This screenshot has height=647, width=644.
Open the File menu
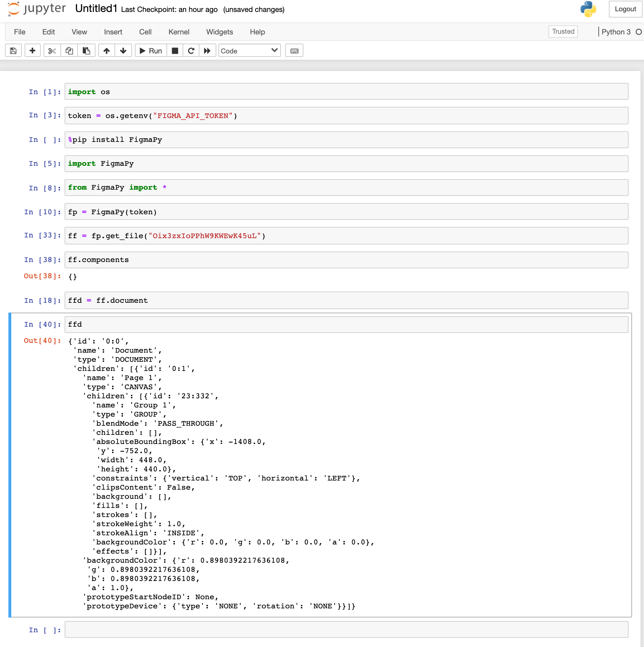point(20,32)
